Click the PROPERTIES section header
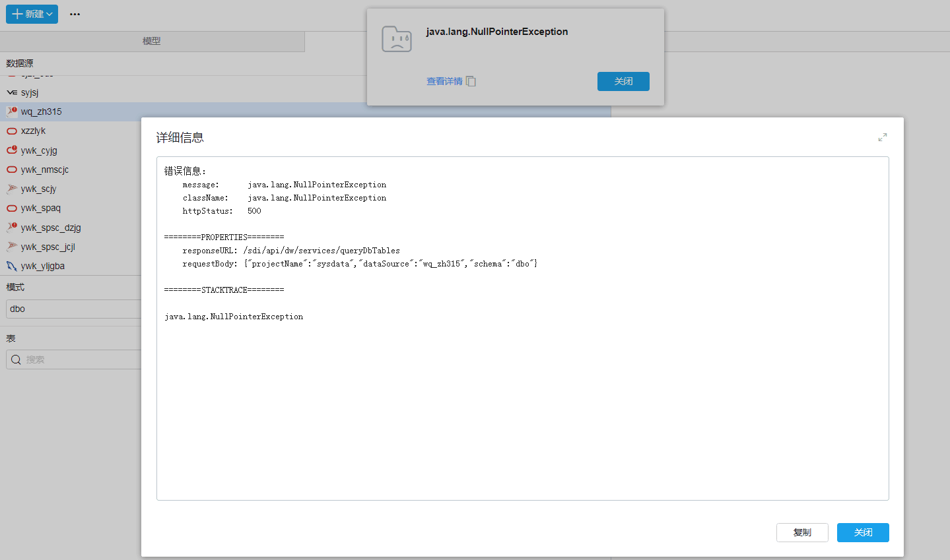The width and height of the screenshot is (950, 560). (224, 237)
